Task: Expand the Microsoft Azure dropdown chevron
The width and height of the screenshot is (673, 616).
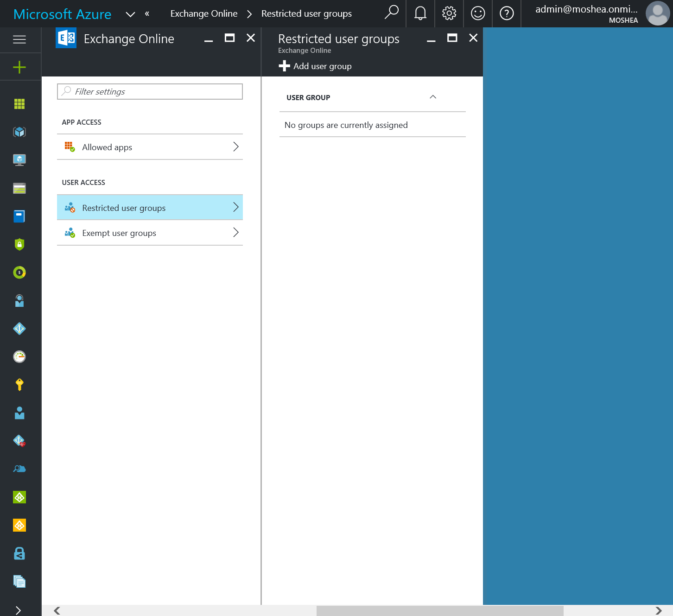Action: pyautogui.click(x=130, y=14)
